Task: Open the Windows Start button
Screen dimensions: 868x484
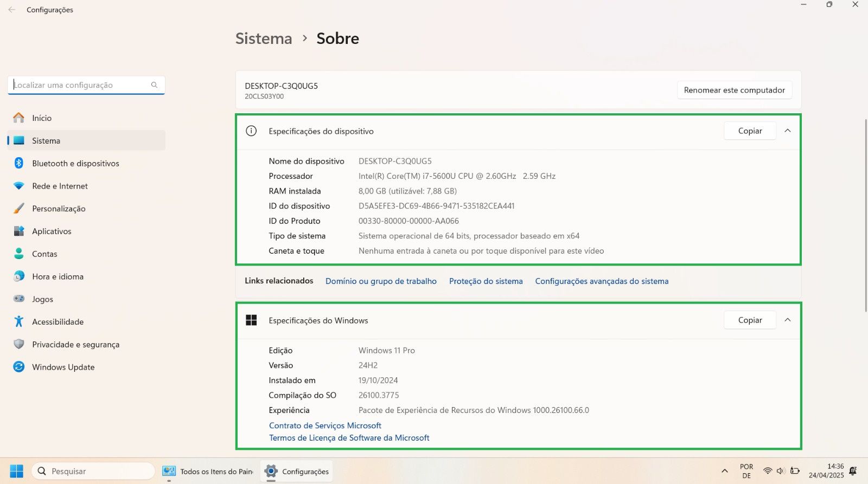Action: [17, 471]
